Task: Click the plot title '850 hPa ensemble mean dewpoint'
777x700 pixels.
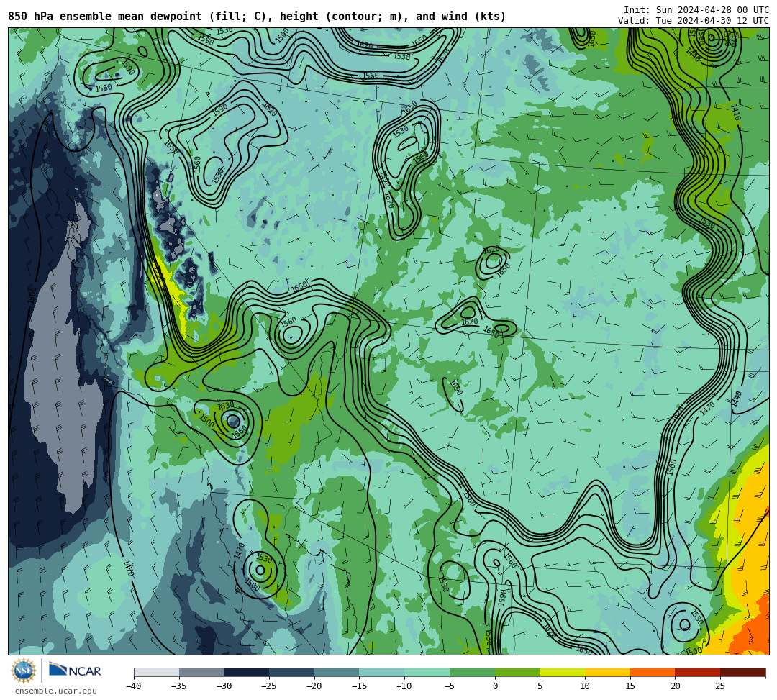Action: point(105,17)
